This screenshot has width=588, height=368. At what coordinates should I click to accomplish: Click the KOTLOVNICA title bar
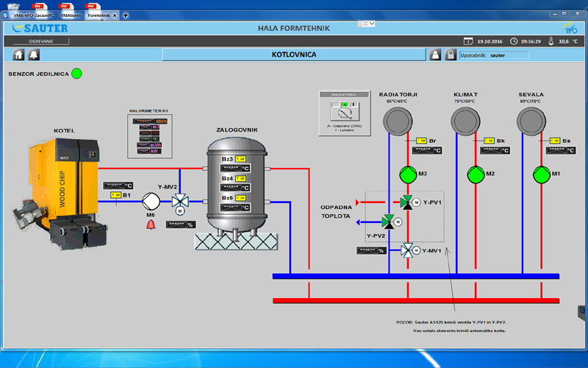[x=294, y=54]
